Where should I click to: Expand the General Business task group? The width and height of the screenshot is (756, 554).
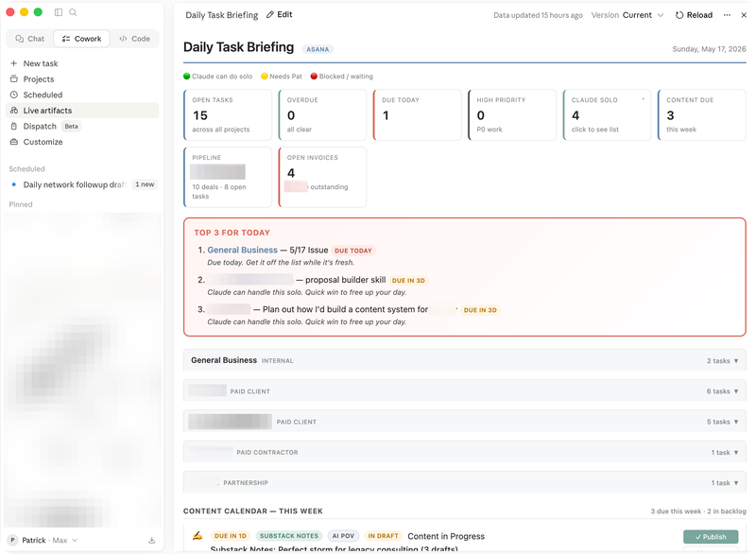[464, 360]
